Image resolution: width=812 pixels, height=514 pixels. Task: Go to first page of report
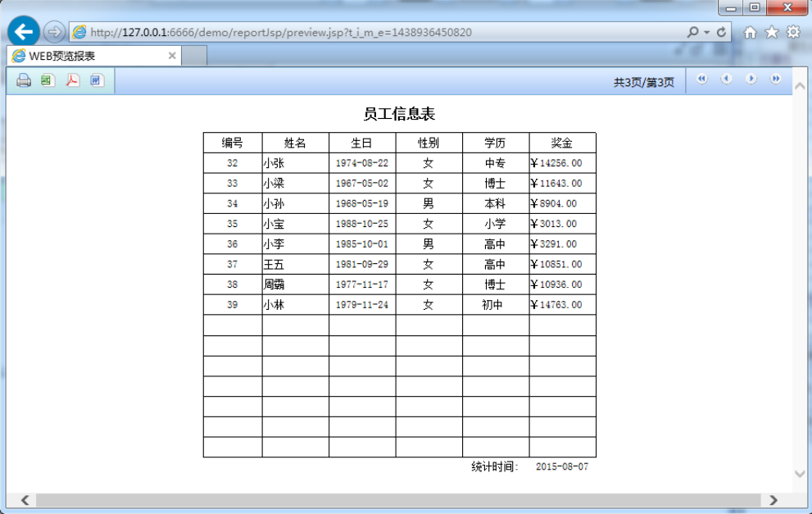(x=701, y=79)
